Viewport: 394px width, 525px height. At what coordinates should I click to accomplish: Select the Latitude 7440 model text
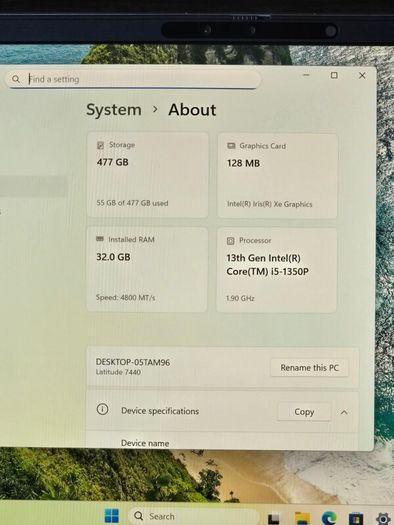click(118, 372)
